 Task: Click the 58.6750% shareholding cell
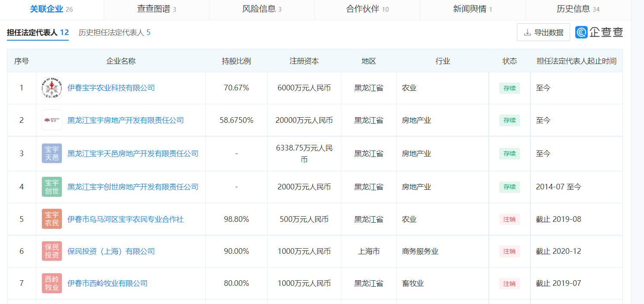tap(236, 120)
